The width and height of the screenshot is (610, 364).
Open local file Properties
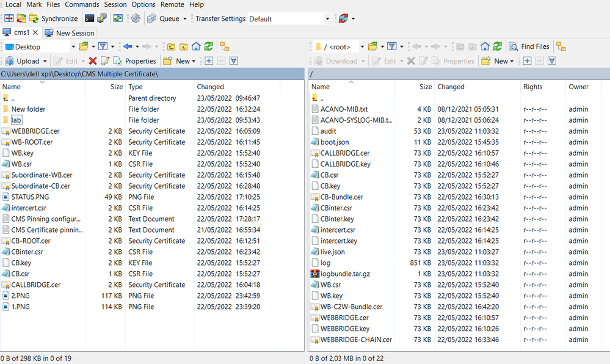(134, 61)
